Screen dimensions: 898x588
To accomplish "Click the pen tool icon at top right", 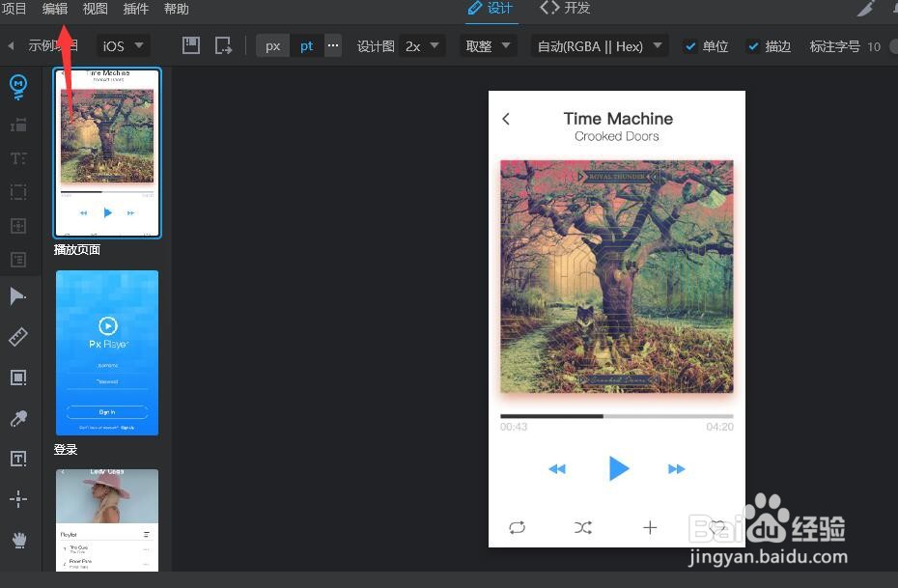I will point(866,9).
